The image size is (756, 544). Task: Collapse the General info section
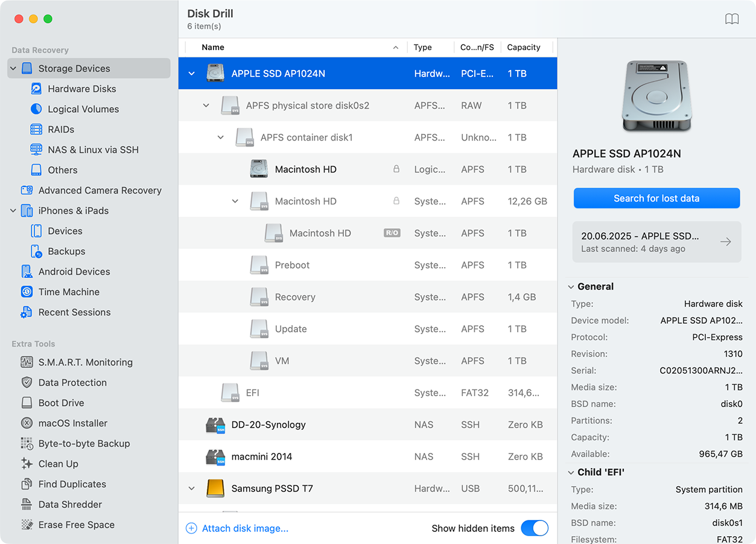(571, 287)
